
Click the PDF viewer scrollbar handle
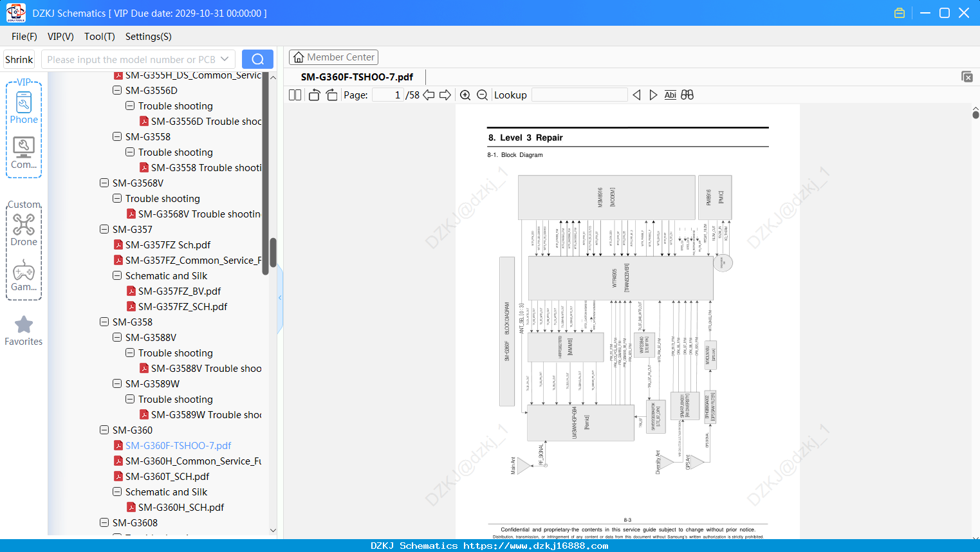click(975, 115)
